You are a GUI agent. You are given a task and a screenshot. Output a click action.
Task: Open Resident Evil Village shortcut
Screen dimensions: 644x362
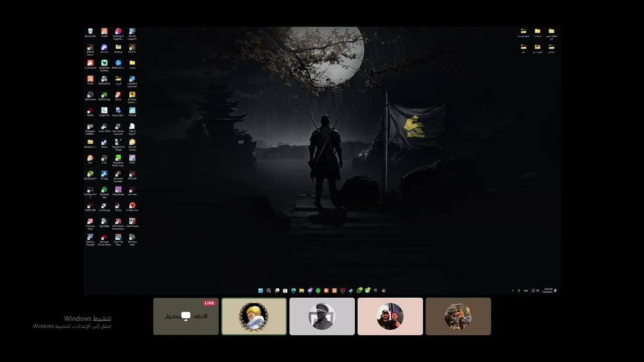[x=118, y=144]
